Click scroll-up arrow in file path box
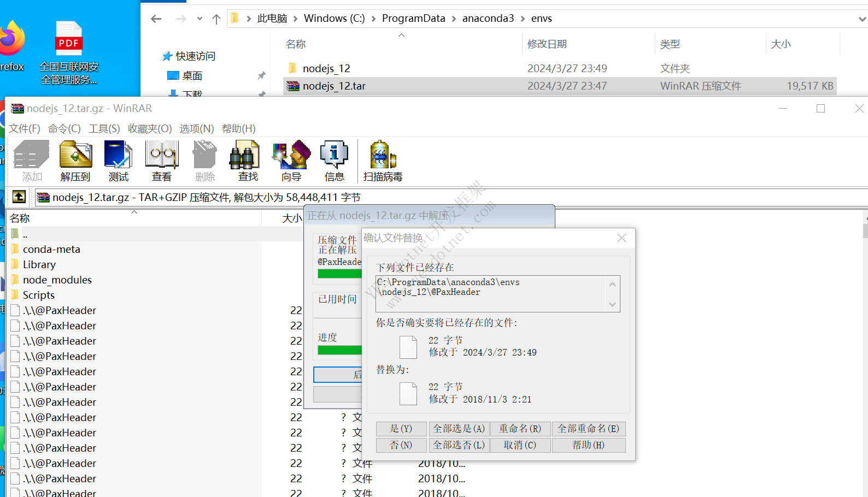Image resolution: width=868 pixels, height=497 pixels. (x=612, y=284)
